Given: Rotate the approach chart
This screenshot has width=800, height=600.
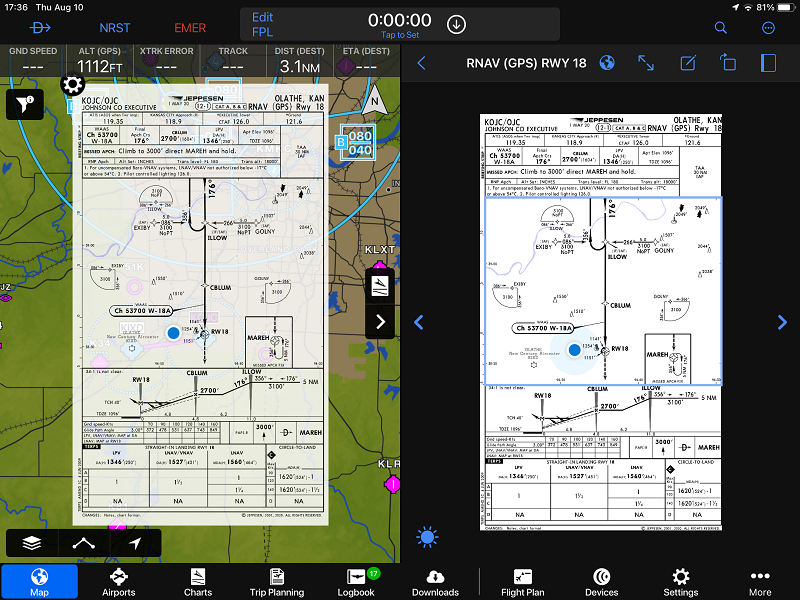Looking at the screenshot, I should (728, 63).
